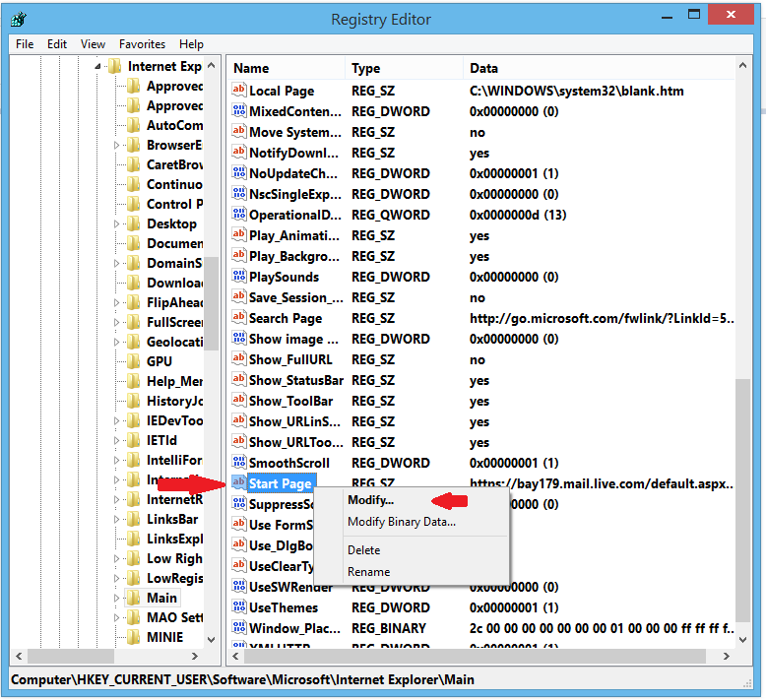The width and height of the screenshot is (766, 700).
Task: Click the Play_Animati... string icon
Action: (239, 234)
